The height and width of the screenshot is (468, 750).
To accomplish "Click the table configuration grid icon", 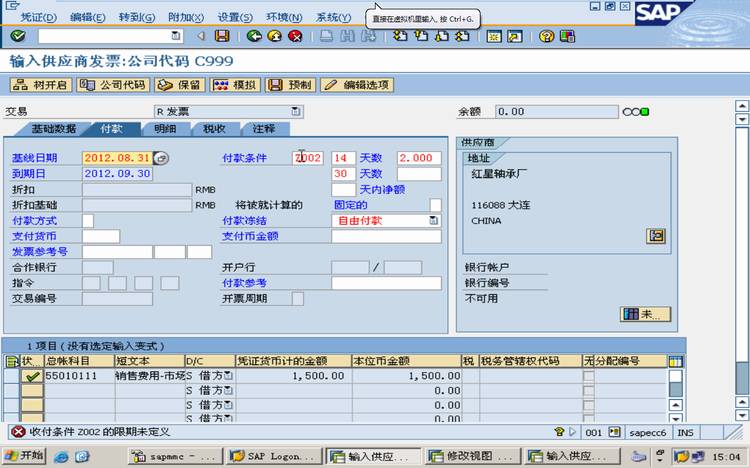I will (x=676, y=361).
